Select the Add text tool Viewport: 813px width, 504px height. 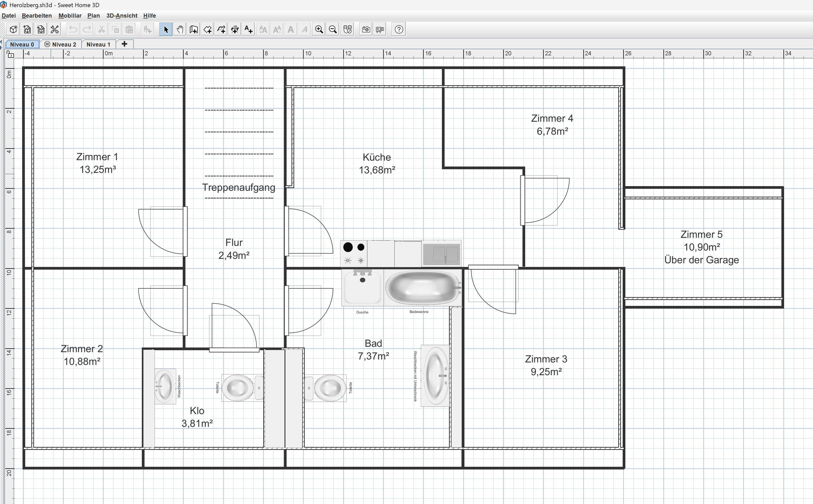[x=249, y=30]
